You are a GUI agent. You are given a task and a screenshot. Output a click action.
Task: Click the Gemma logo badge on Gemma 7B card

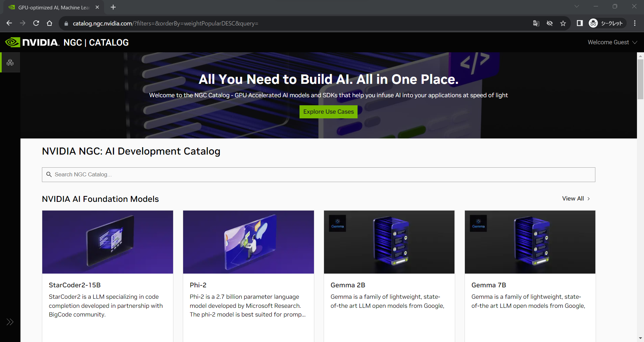[478, 223]
